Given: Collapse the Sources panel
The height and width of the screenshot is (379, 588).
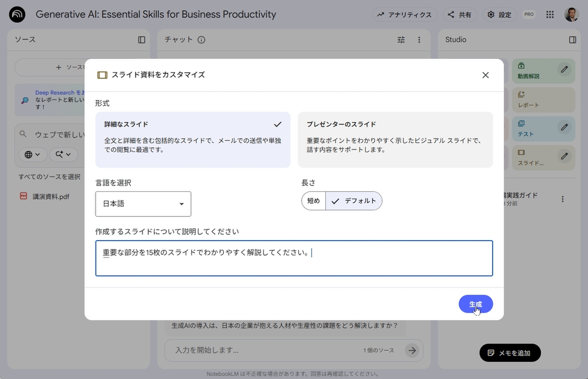Looking at the screenshot, I should pyautogui.click(x=142, y=40).
